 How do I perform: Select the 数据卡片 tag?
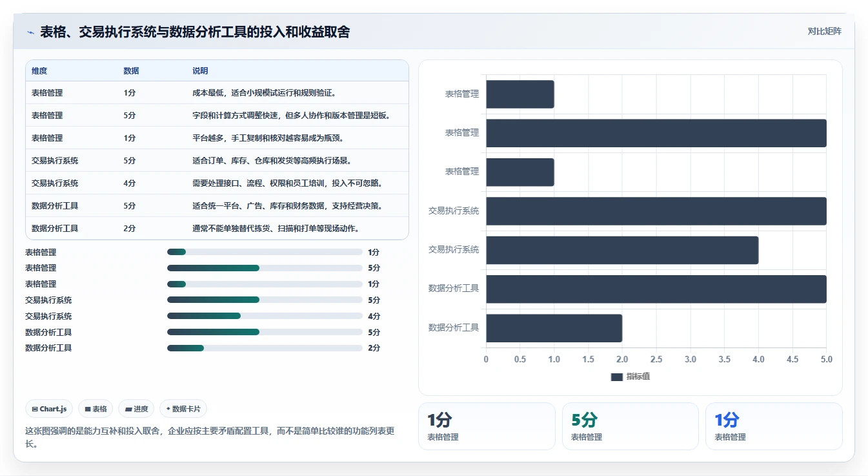point(183,409)
